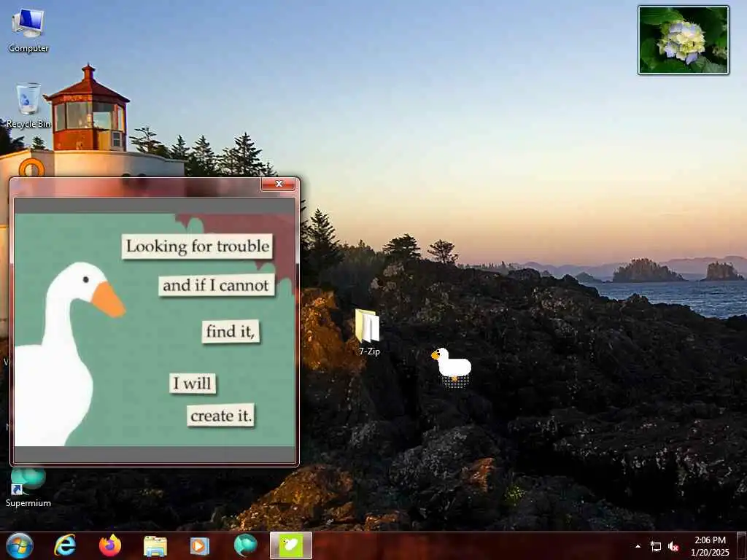This screenshot has height=560, width=747.
Task: Open the Recycle Bin icon
Action: [28, 106]
